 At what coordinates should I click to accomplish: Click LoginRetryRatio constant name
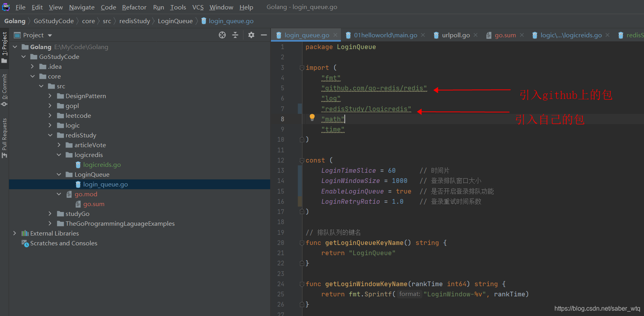pyautogui.click(x=350, y=201)
